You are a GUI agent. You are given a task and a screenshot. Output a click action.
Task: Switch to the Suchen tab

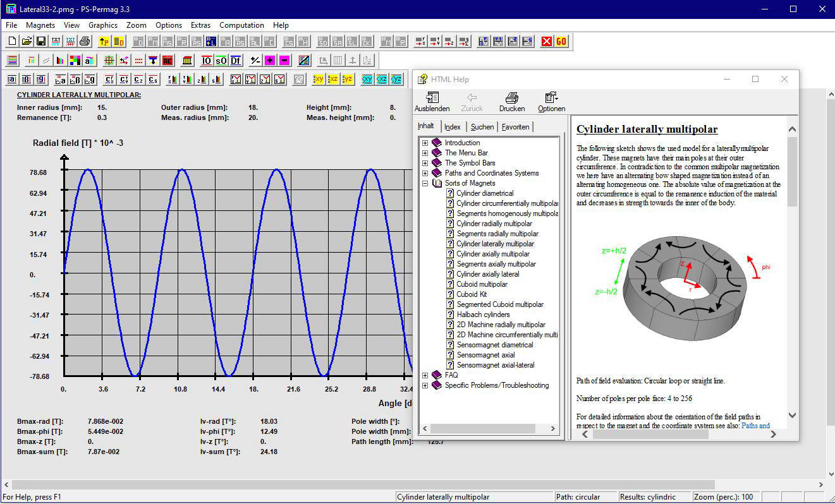tap(482, 127)
